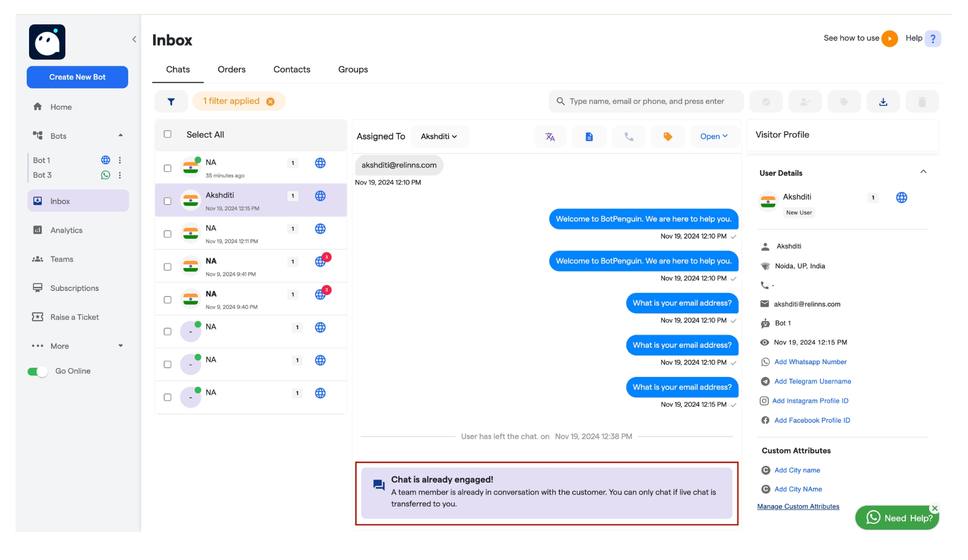Collapse the sidebar with the chevron arrow

tap(134, 39)
